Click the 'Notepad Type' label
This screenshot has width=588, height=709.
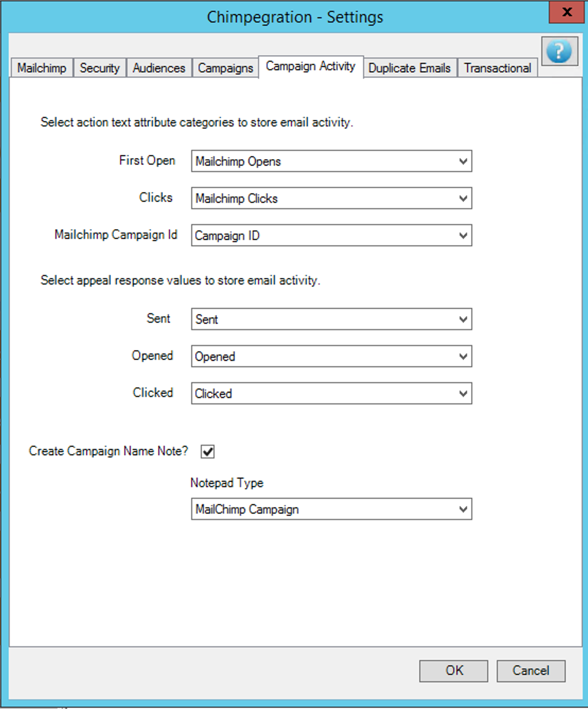(x=227, y=483)
